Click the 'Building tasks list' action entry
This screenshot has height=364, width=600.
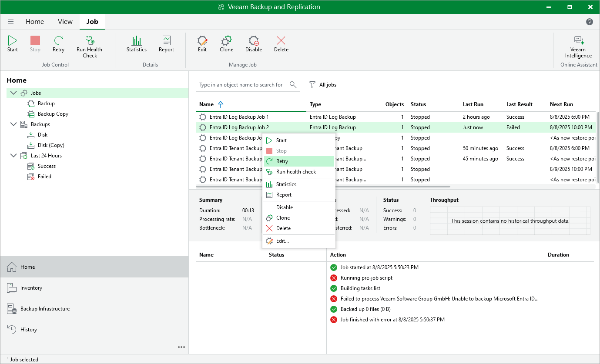point(360,288)
